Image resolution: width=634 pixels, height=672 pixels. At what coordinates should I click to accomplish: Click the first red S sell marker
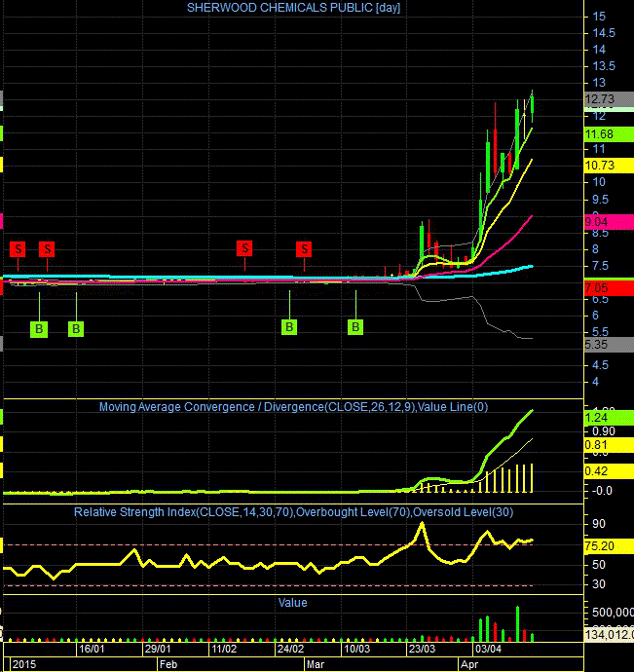tap(18, 248)
